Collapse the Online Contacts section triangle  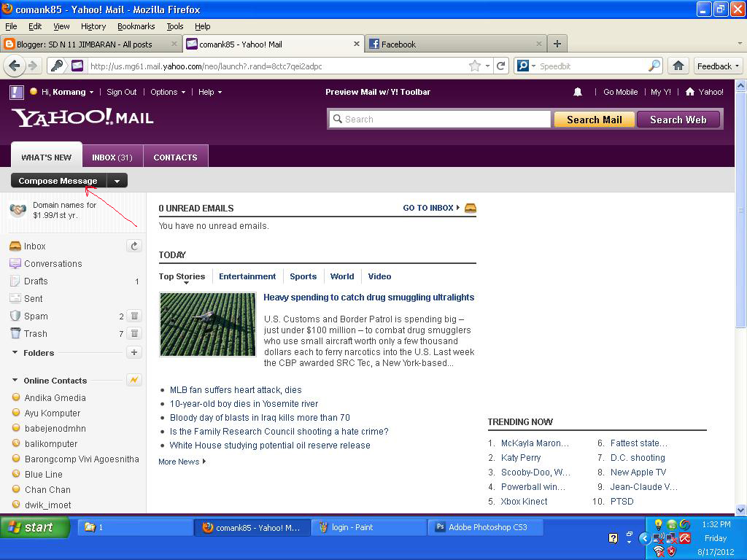pos(15,380)
